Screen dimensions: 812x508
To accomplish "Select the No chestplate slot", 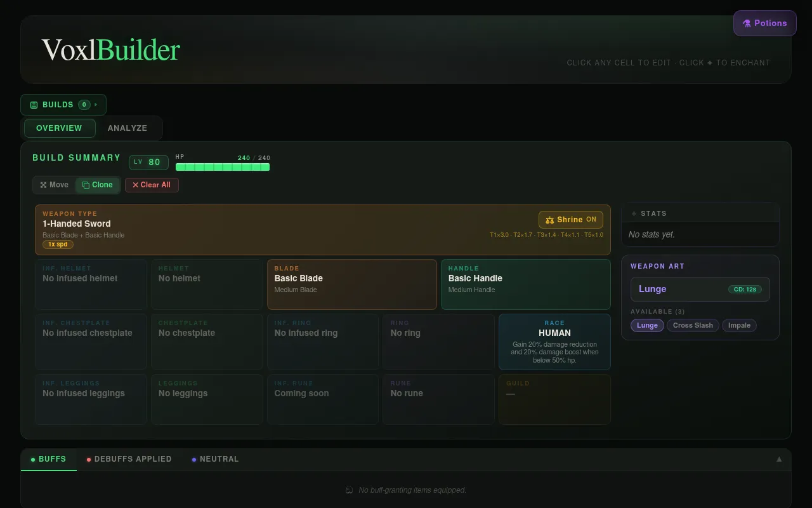I will tap(207, 342).
